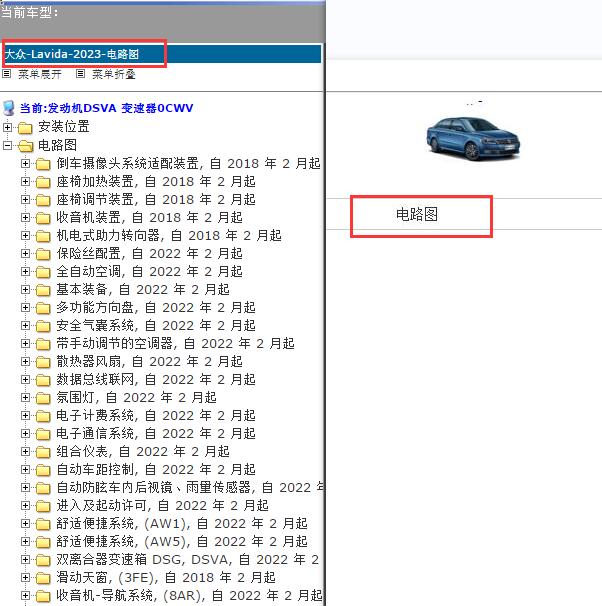Click folder icon of 组合仪表
The width and height of the screenshot is (602, 606).
[x=43, y=452]
